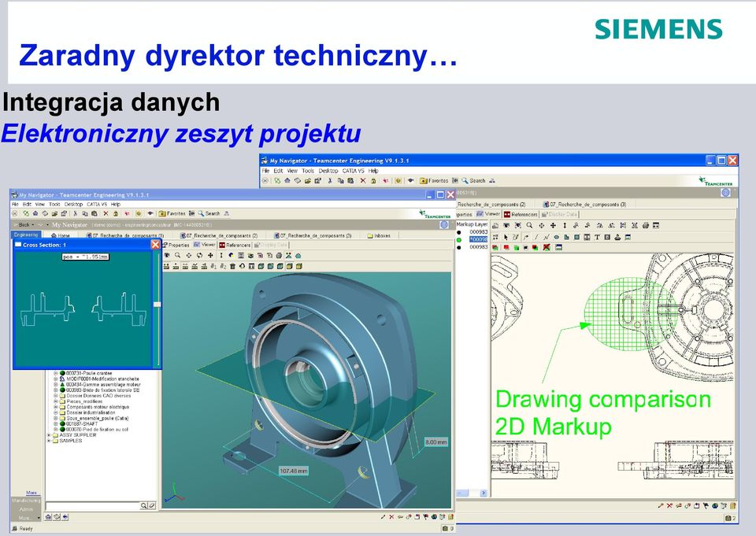The width and height of the screenshot is (756, 536).
Task: Expand the Dossier Donnees CAO diverses folder
Action: click(55, 396)
